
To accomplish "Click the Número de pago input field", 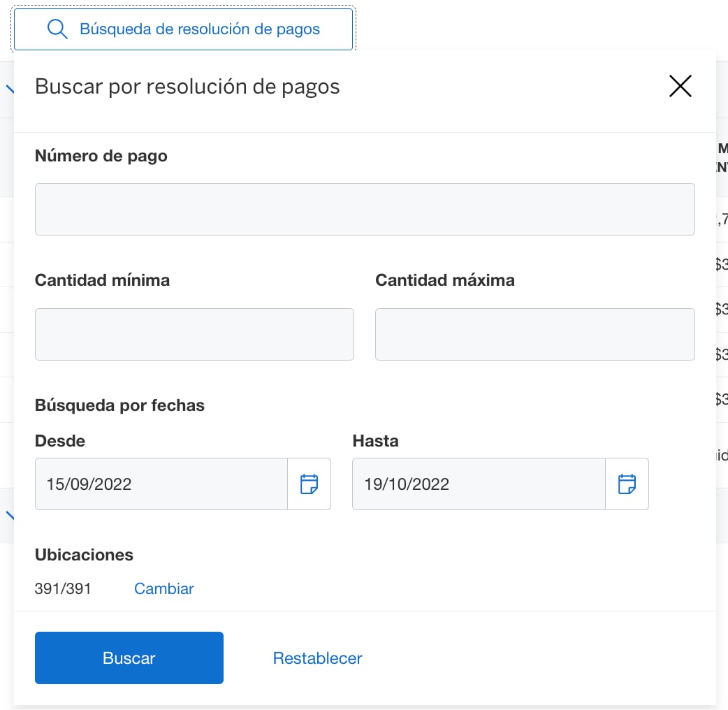I will click(365, 209).
